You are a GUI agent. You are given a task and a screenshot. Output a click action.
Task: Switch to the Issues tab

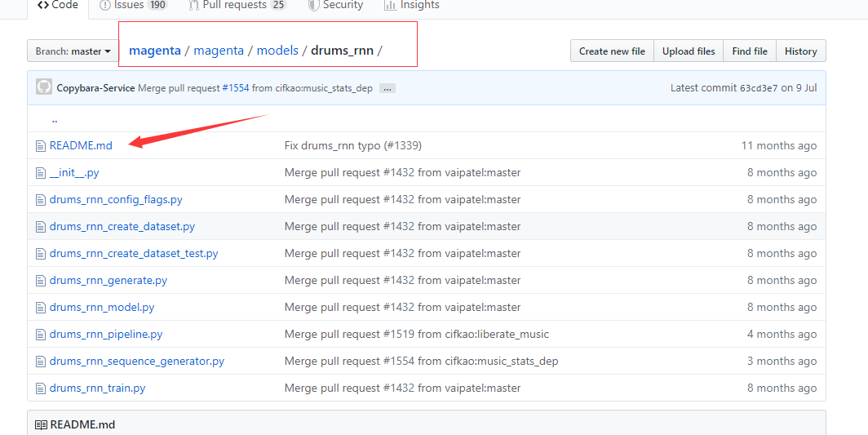[x=133, y=6]
